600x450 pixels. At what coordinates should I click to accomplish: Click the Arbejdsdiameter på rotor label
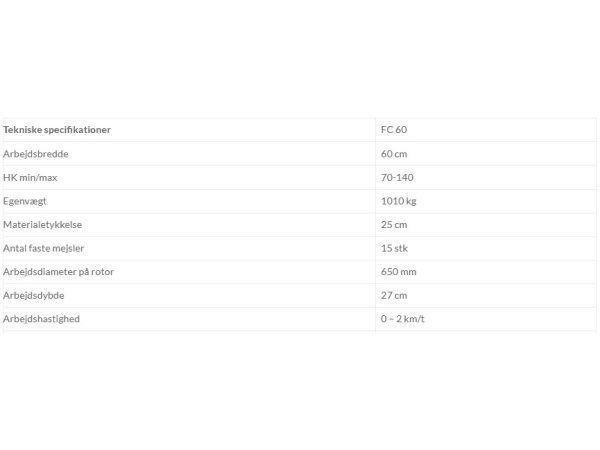(59, 272)
